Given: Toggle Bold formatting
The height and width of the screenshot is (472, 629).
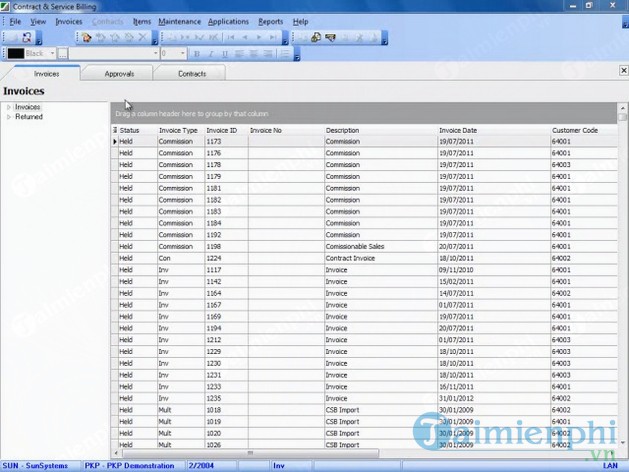Looking at the screenshot, I should pyautogui.click(x=197, y=54).
